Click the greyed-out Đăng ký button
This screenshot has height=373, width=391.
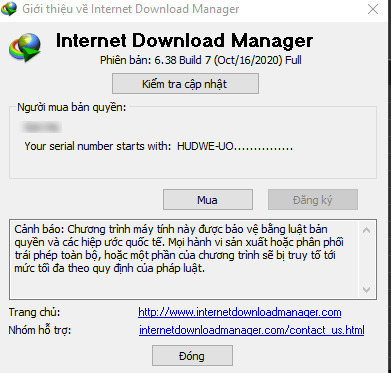[313, 200]
